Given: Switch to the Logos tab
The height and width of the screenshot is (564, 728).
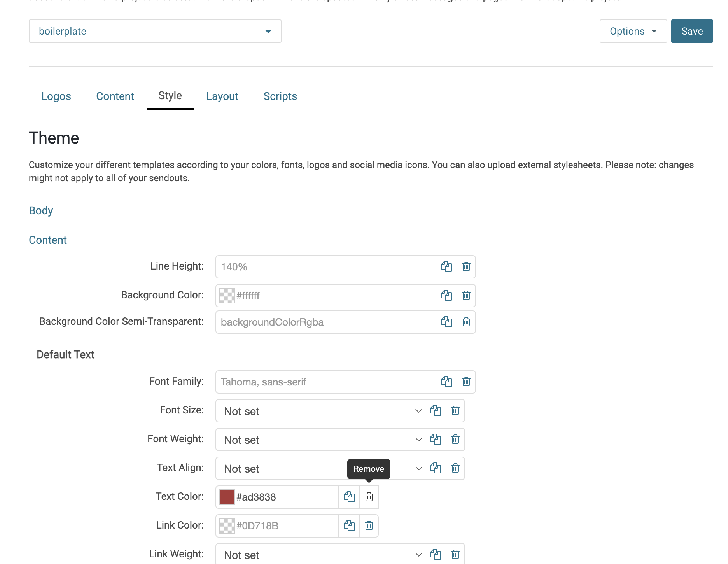Looking at the screenshot, I should (56, 96).
